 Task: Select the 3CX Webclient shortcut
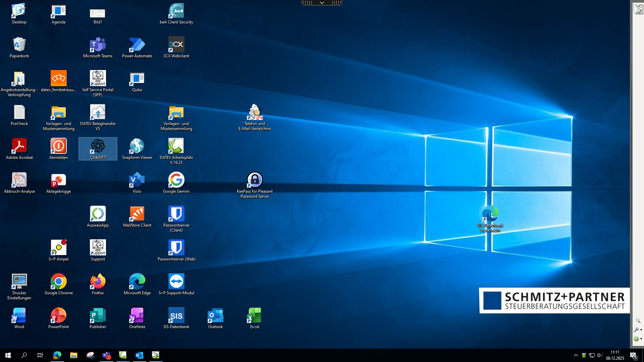click(x=176, y=45)
